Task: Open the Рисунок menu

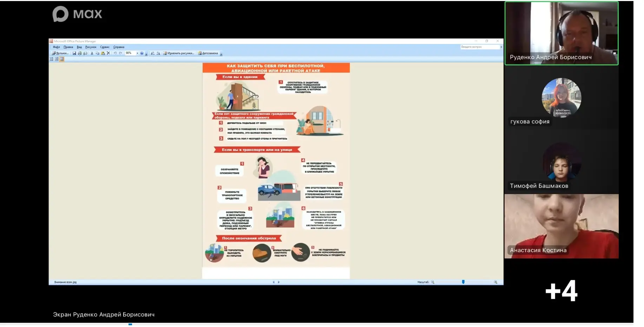Action: pyautogui.click(x=91, y=47)
